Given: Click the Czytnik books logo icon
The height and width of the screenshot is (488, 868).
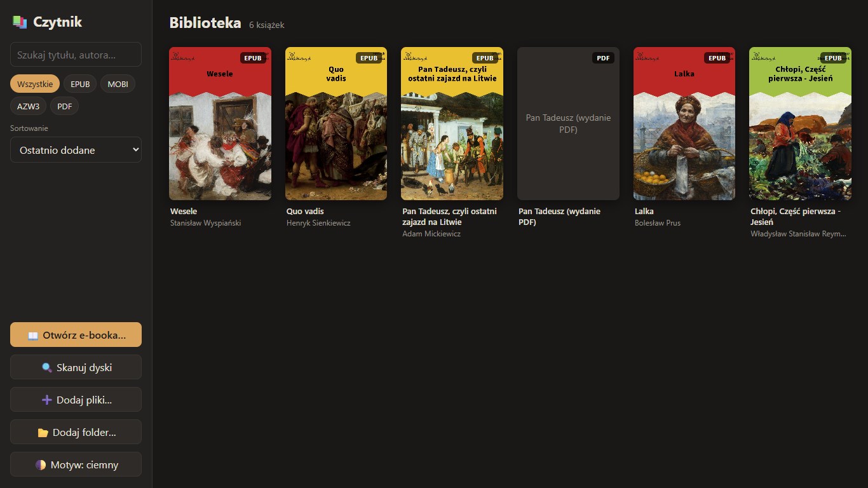Looking at the screenshot, I should (19, 22).
